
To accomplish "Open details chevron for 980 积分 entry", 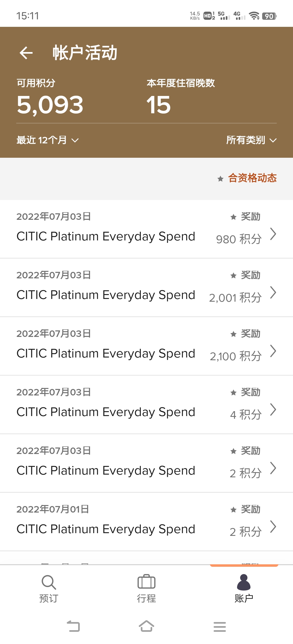I will [273, 234].
